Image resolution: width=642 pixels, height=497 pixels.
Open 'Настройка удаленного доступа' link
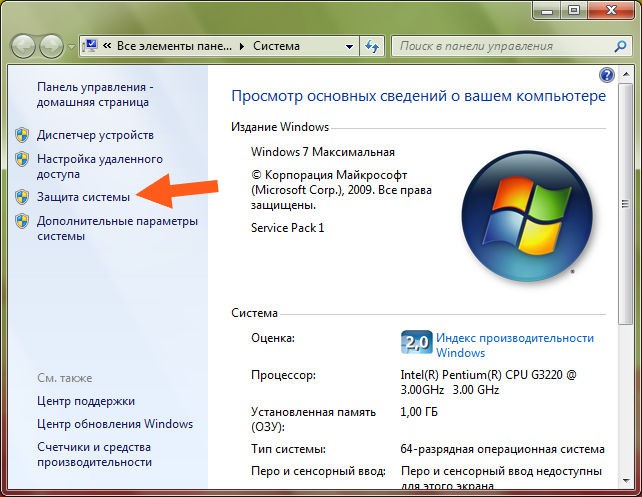coord(99,166)
